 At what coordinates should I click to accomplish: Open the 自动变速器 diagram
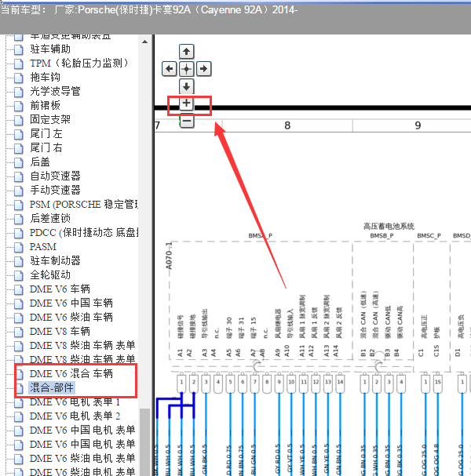(x=55, y=176)
